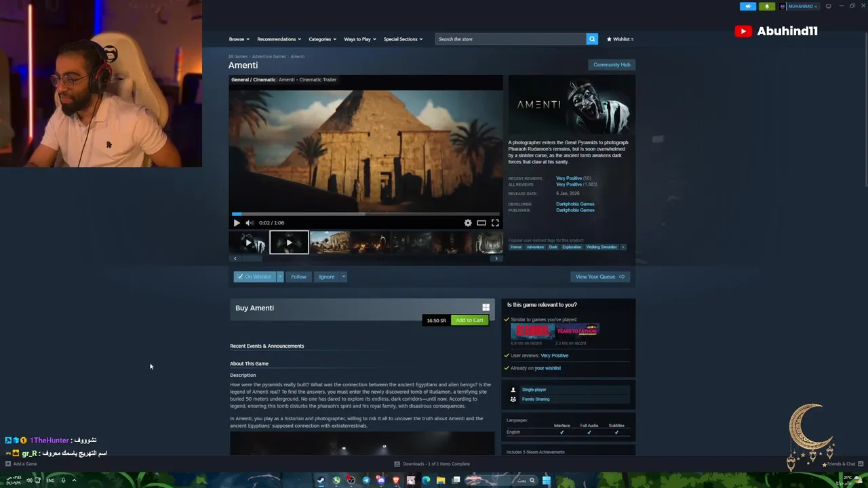868x488 pixels.
Task: Click the Downloads status icon at bottom
Action: coord(397,464)
